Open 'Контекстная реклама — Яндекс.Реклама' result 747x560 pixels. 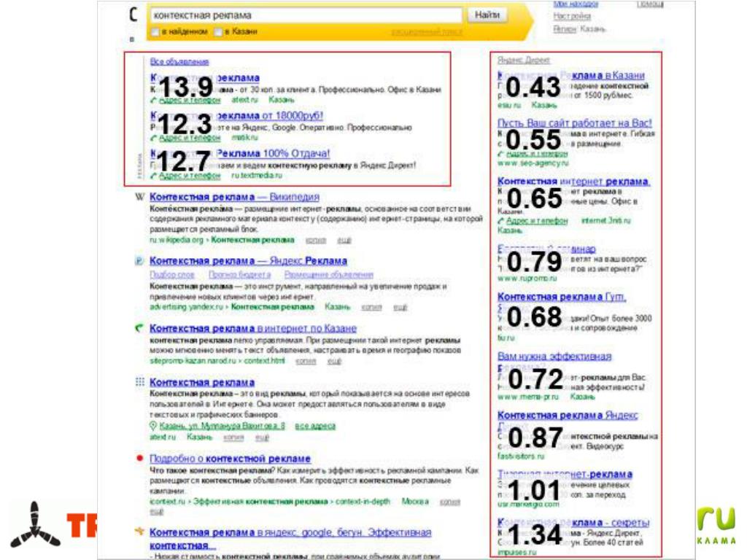coord(248,261)
